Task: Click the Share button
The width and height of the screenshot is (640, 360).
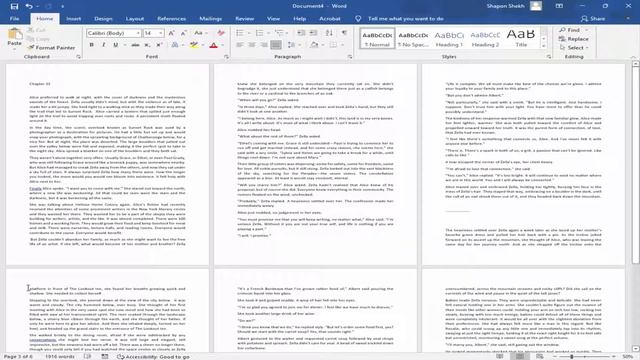Action: [593, 18]
